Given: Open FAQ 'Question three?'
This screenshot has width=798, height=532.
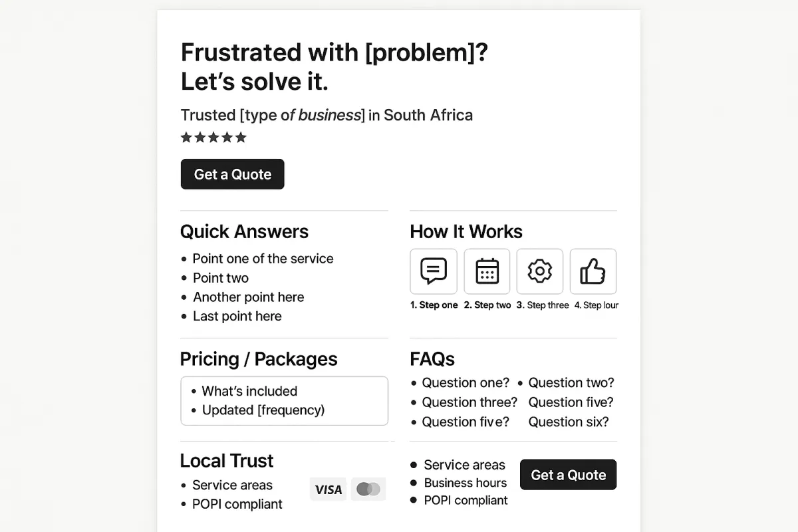Looking at the screenshot, I should pos(469,402).
